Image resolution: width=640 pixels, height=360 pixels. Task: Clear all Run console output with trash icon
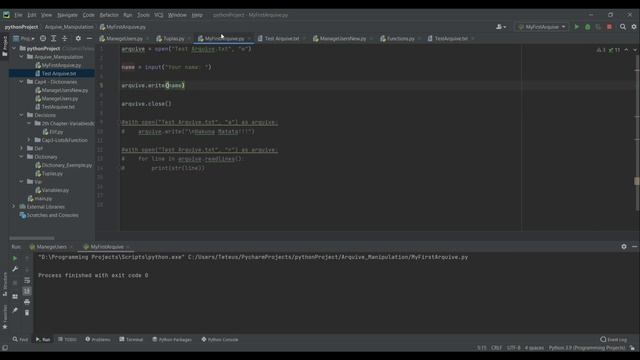[27, 313]
